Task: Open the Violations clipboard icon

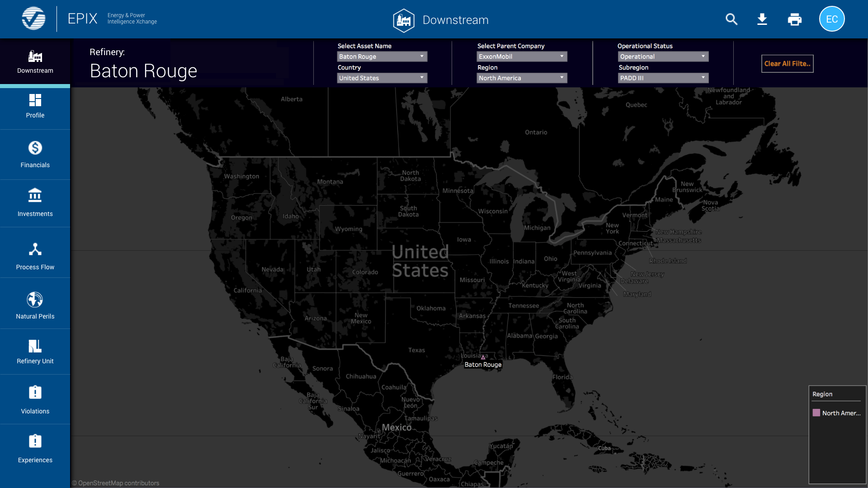Action: (35, 392)
